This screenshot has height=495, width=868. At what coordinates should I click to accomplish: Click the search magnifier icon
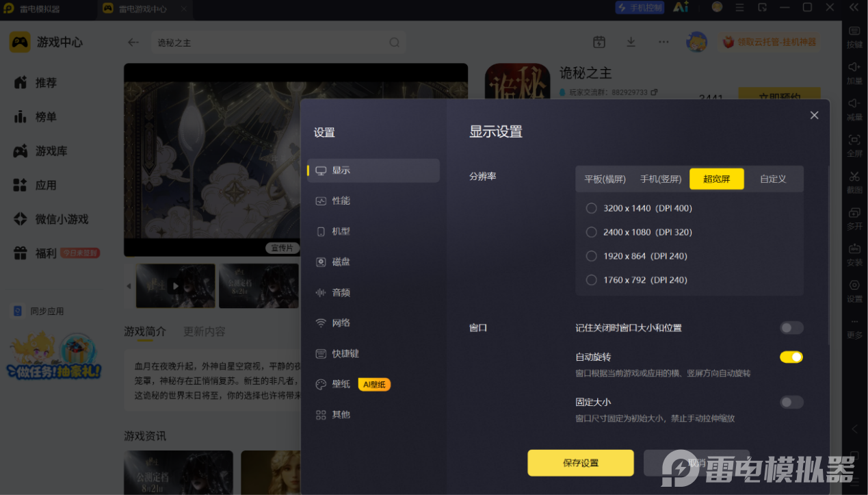(395, 42)
